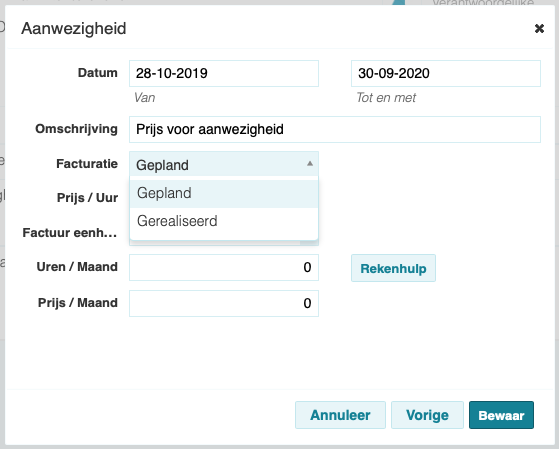Image resolution: width=559 pixels, height=449 pixels.
Task: Save with the Bewaar button
Action: (x=501, y=415)
